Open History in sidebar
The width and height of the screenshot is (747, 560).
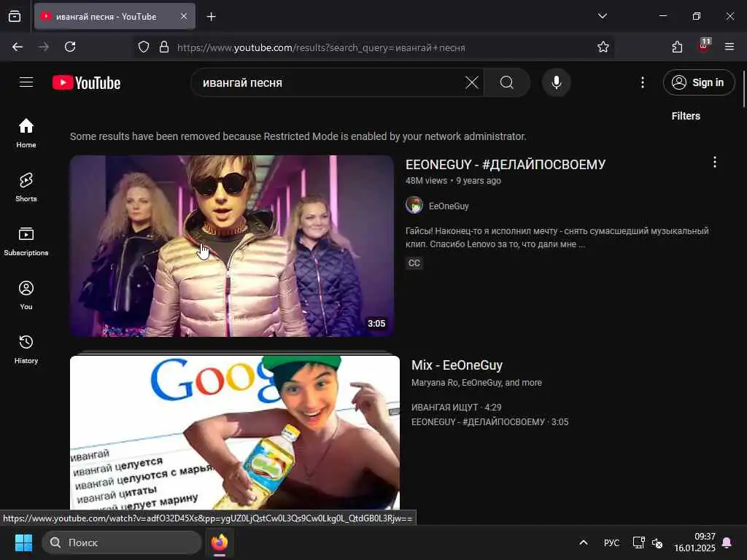tap(26, 349)
